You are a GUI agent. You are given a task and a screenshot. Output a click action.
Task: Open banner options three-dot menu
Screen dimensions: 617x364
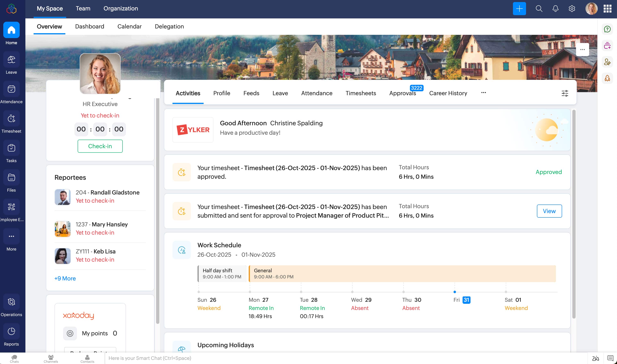point(582,50)
